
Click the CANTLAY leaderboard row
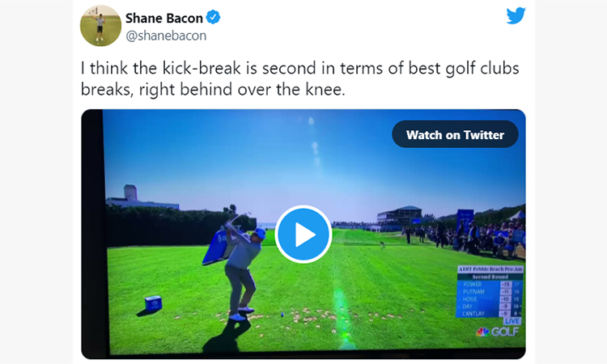coord(490,314)
